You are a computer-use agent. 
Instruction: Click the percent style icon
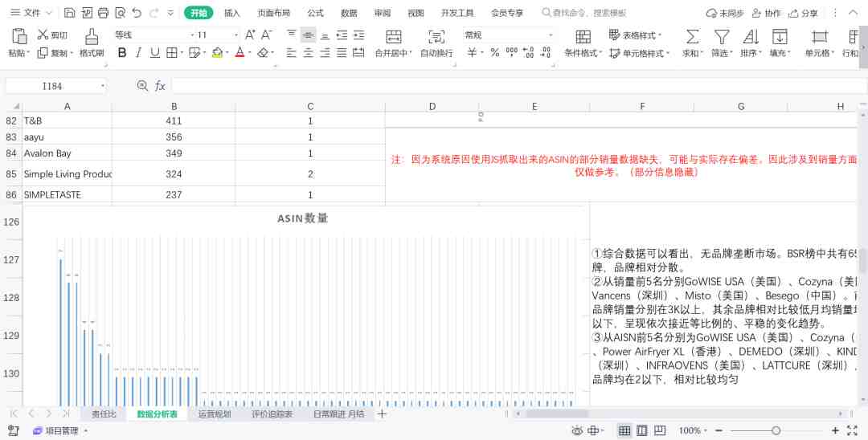click(x=495, y=52)
